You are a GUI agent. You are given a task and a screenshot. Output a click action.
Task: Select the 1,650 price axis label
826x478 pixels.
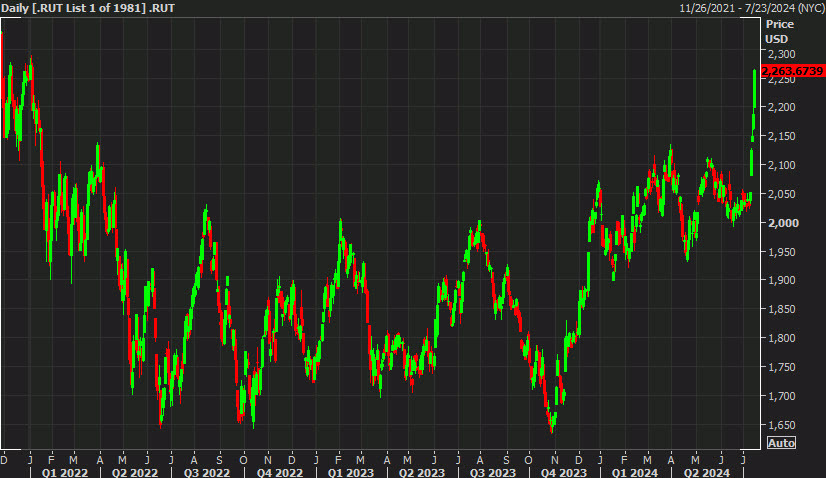(x=782, y=425)
